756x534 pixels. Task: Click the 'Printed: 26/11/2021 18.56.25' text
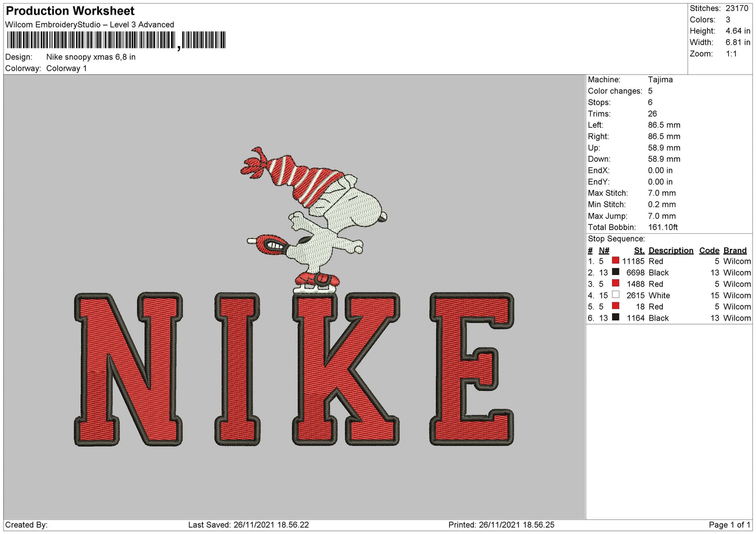(x=501, y=525)
